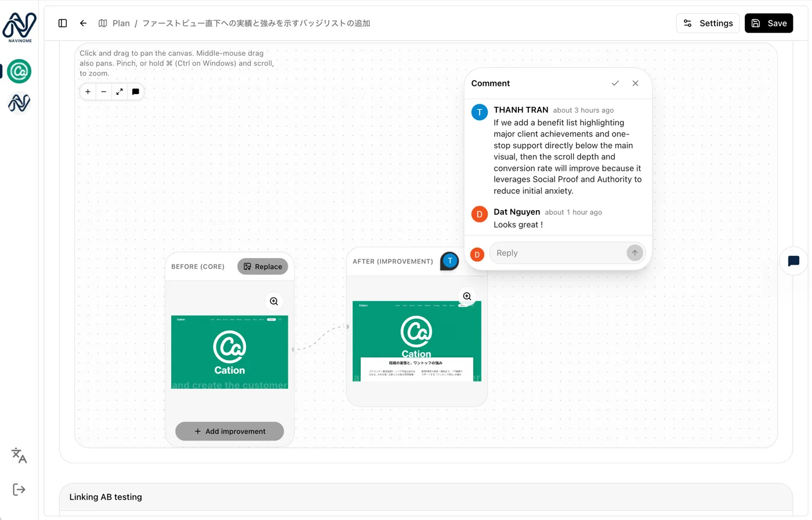The image size is (812, 520).
Task: Click the 'about 1 hour ago' timestamp
Action: point(573,212)
